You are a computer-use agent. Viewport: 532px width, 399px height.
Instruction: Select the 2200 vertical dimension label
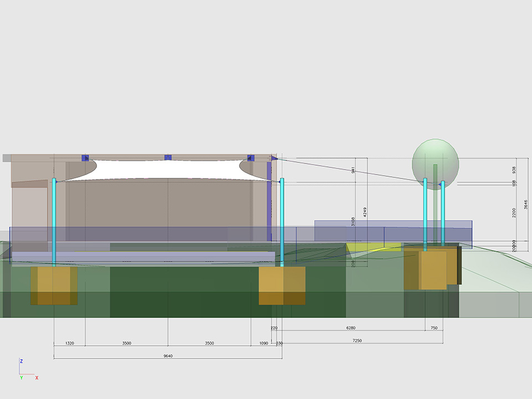click(x=514, y=212)
